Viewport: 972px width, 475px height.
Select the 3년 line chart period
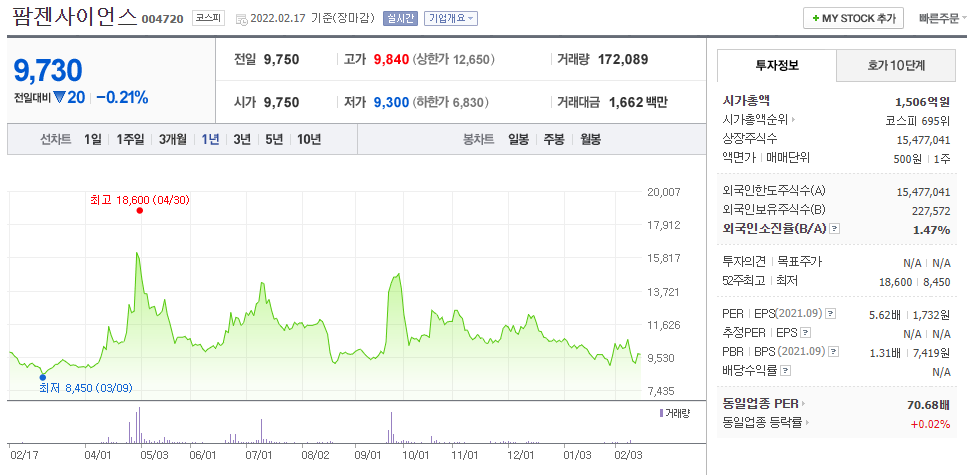tap(242, 140)
